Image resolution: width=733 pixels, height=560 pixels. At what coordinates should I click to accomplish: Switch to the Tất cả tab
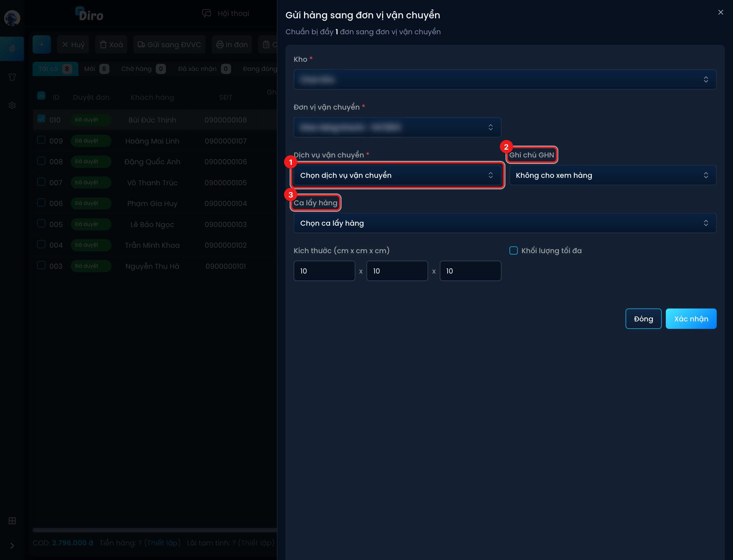[55, 69]
